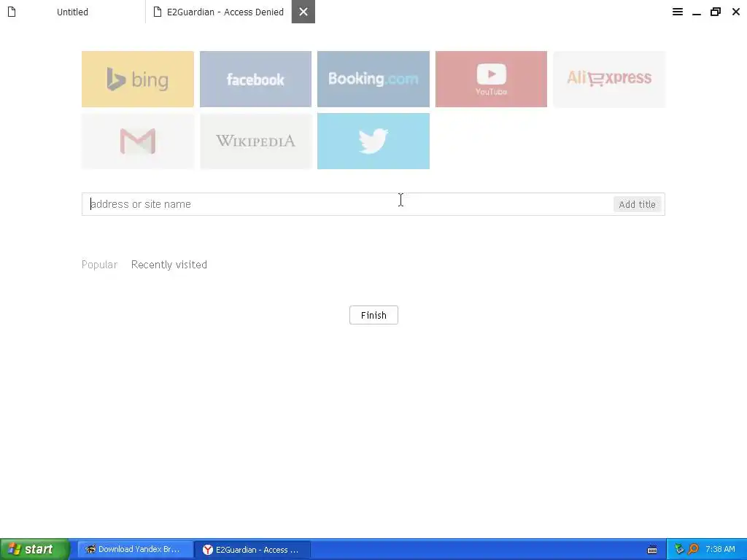Viewport: 747px width, 560px height.
Task: Open the Twitter bird tile
Action: 373,141
